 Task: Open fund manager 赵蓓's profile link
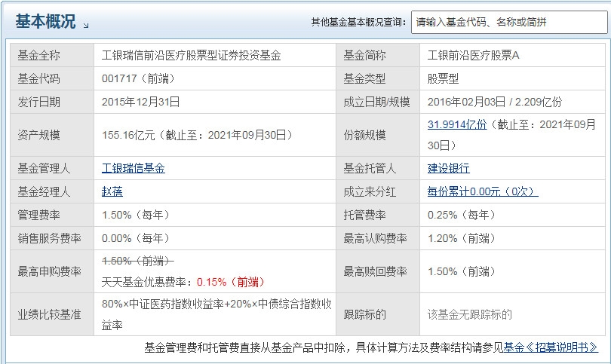(x=111, y=191)
